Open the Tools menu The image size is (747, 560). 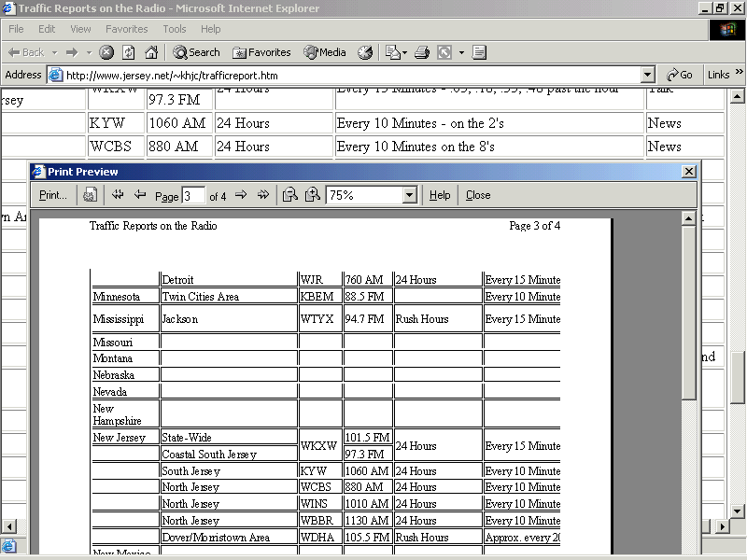tap(175, 29)
